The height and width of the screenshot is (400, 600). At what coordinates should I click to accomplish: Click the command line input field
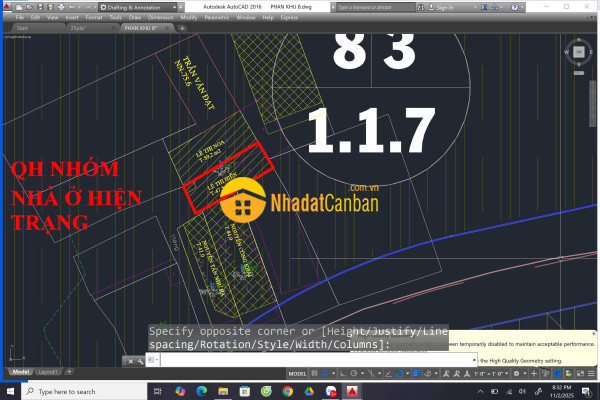tap(300, 360)
